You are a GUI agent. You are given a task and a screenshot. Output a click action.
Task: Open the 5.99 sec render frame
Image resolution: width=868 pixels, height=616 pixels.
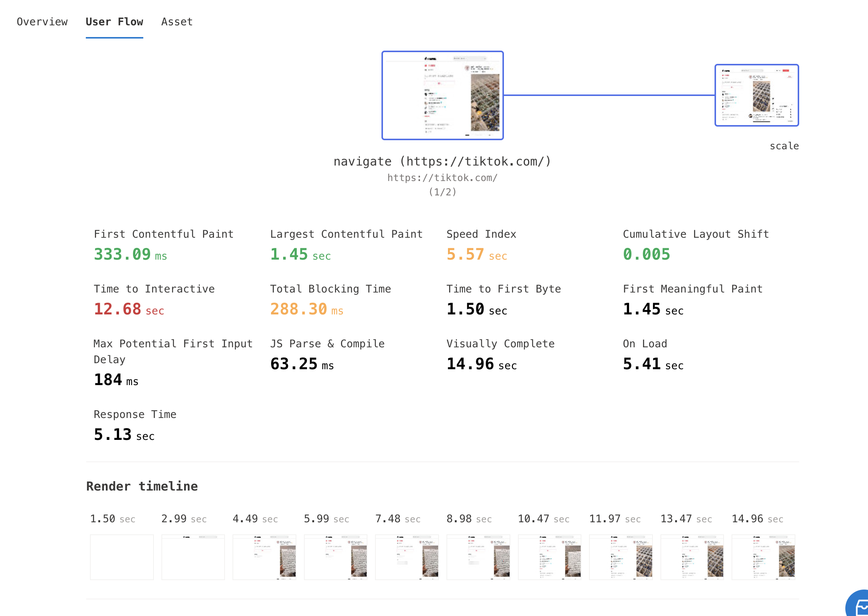336,557
